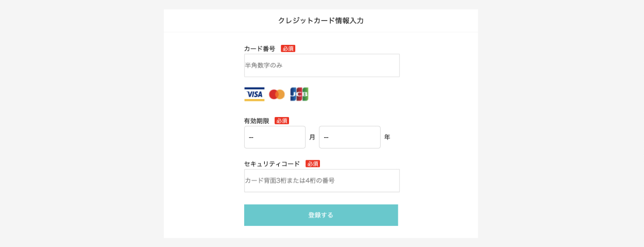644x247 pixels.
Task: Click the 有効期限 field label
Action: [257, 121]
